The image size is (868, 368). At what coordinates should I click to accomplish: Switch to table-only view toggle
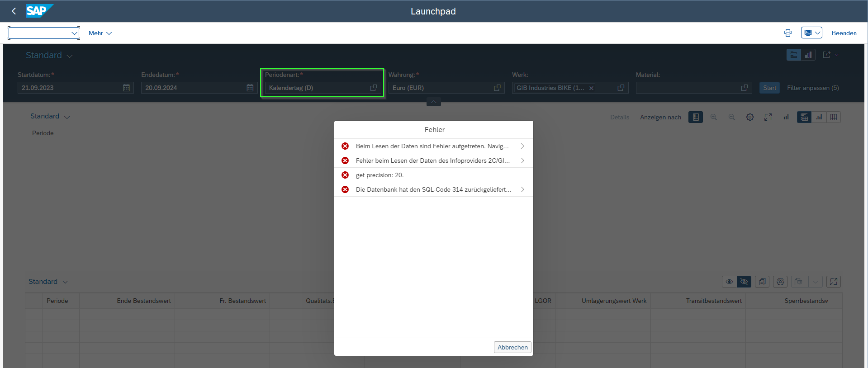[x=834, y=117]
